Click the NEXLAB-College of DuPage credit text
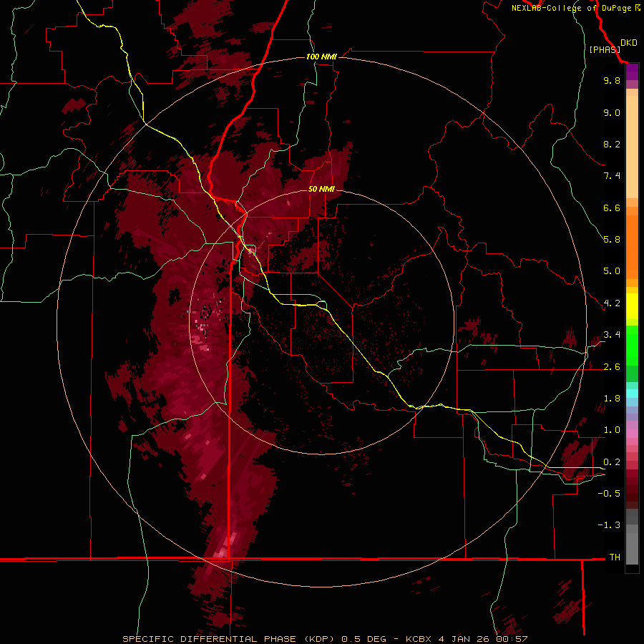Image resolution: width=644 pixels, height=644 pixels. (x=576, y=8)
